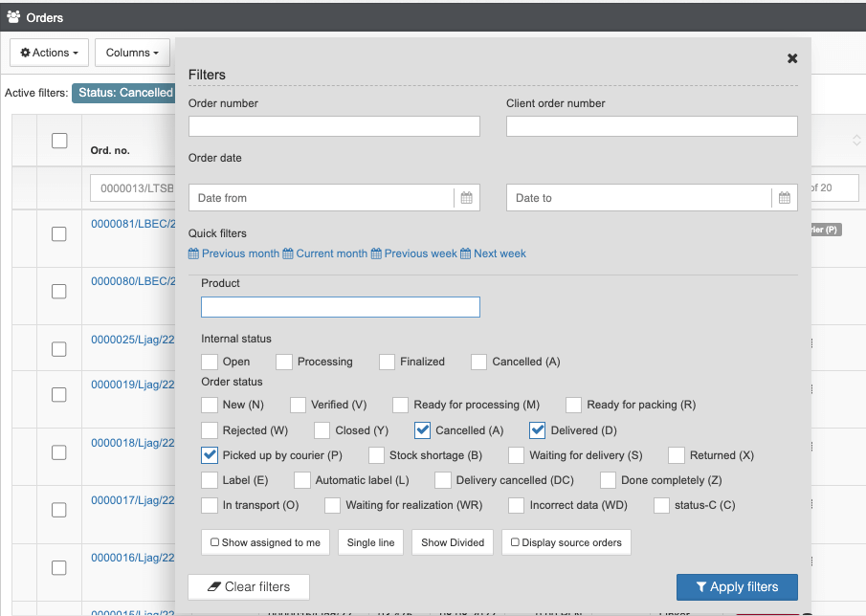Image resolution: width=866 pixels, height=616 pixels.
Task: Check the Rejected (W) status
Action: click(210, 430)
